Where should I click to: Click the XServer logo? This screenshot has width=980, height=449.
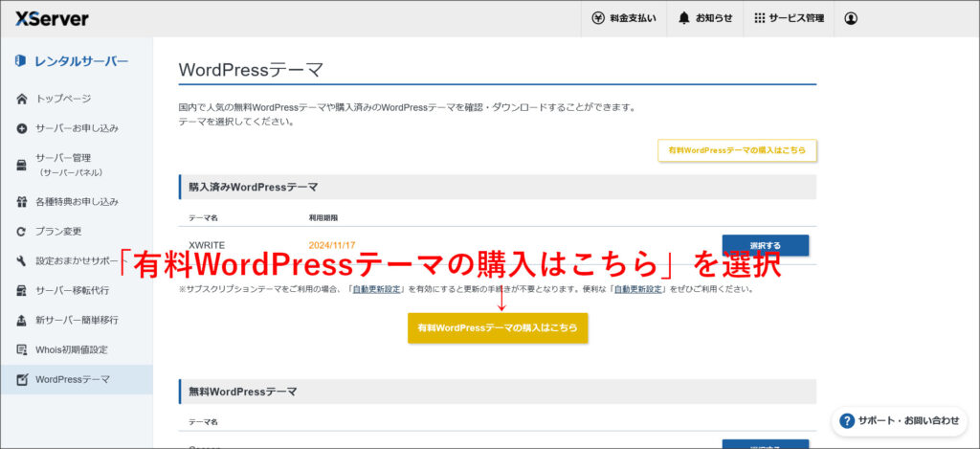pyautogui.click(x=53, y=19)
